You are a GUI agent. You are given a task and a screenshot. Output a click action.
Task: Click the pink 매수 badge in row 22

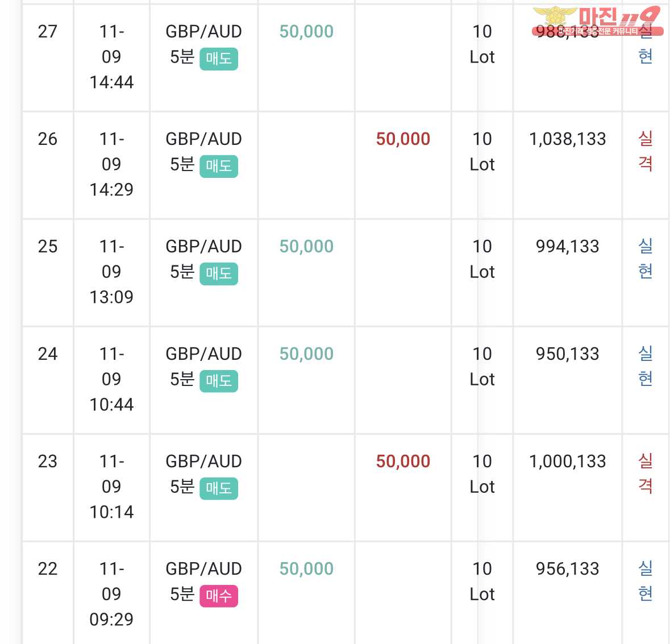219,596
